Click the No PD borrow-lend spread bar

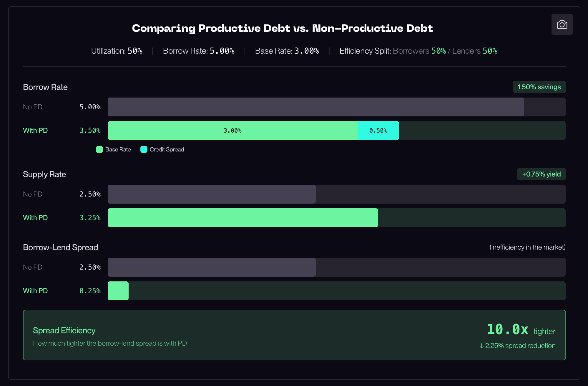(x=212, y=267)
